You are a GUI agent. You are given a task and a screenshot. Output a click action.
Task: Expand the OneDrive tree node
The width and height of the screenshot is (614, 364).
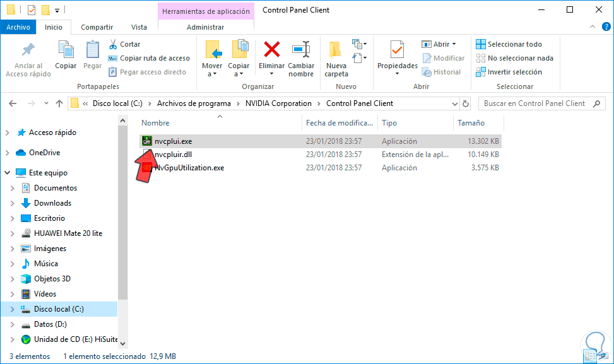(7, 153)
